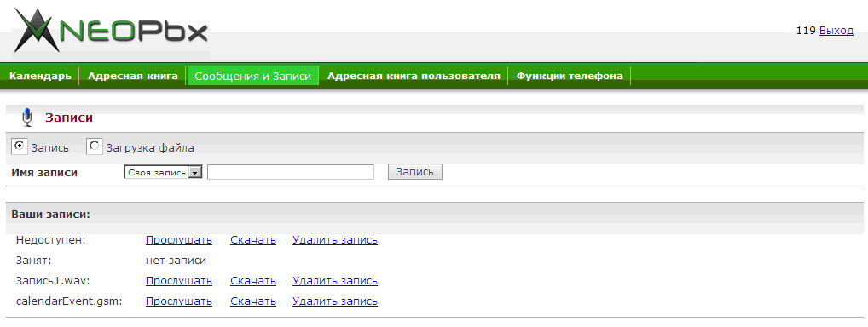868x327 pixels.
Task: Download the Недоступен recording
Action: click(x=253, y=240)
